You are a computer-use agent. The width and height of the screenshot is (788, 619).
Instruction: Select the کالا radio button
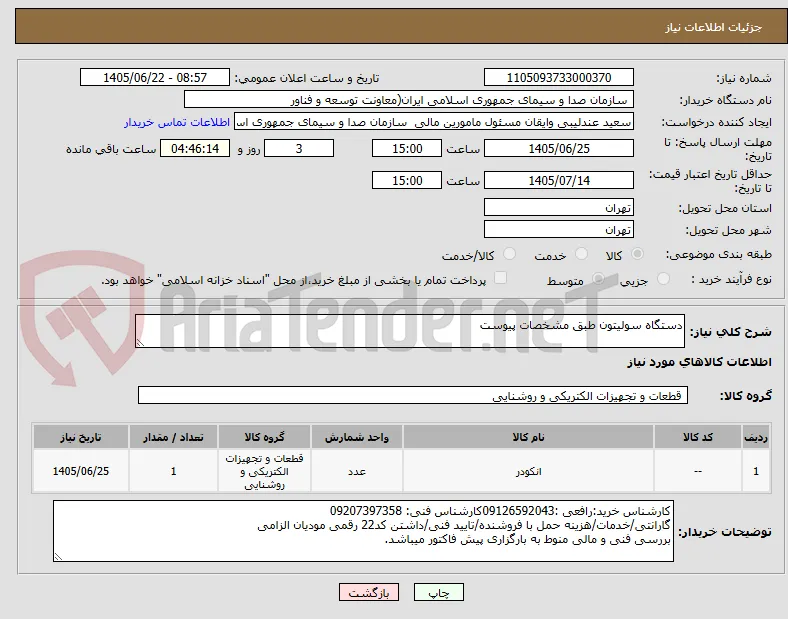pos(637,254)
